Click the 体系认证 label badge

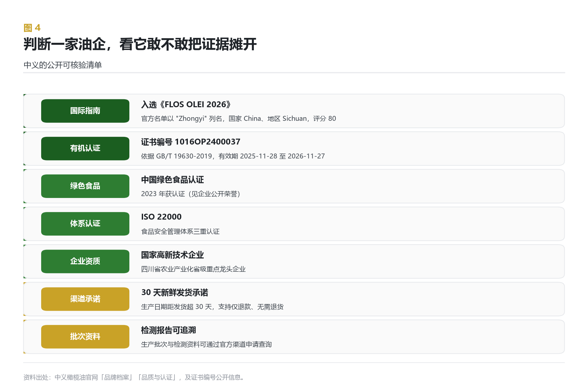coord(85,224)
